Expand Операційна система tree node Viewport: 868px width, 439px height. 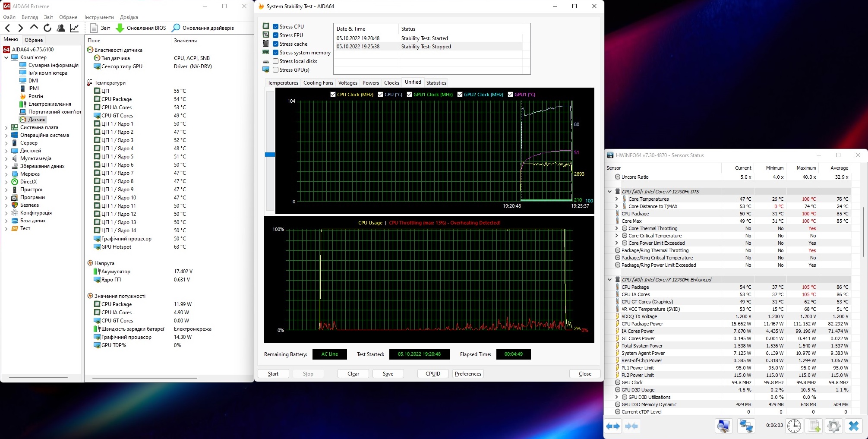tap(6, 135)
